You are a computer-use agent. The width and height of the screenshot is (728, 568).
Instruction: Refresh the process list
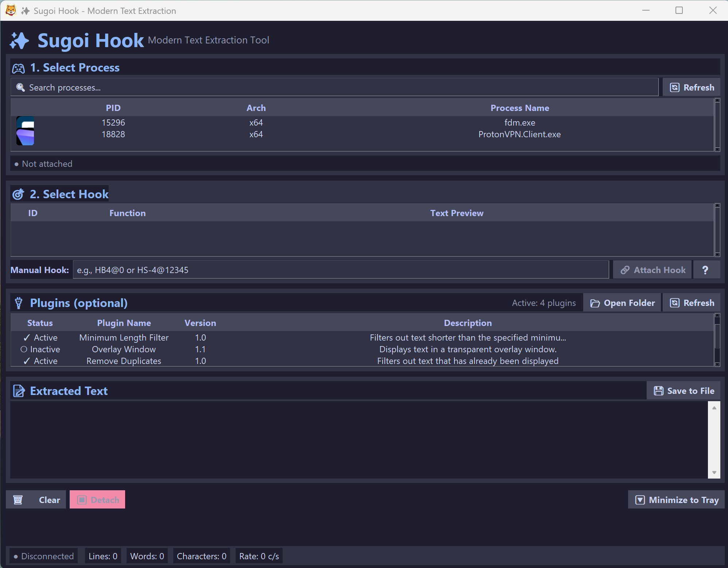tap(692, 88)
